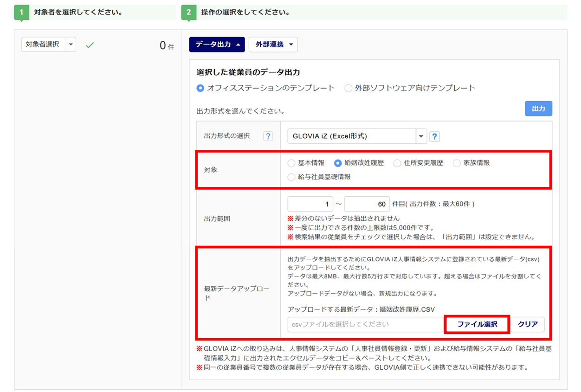Click the output range end field showing 60
581x392 pixels.
click(367, 204)
